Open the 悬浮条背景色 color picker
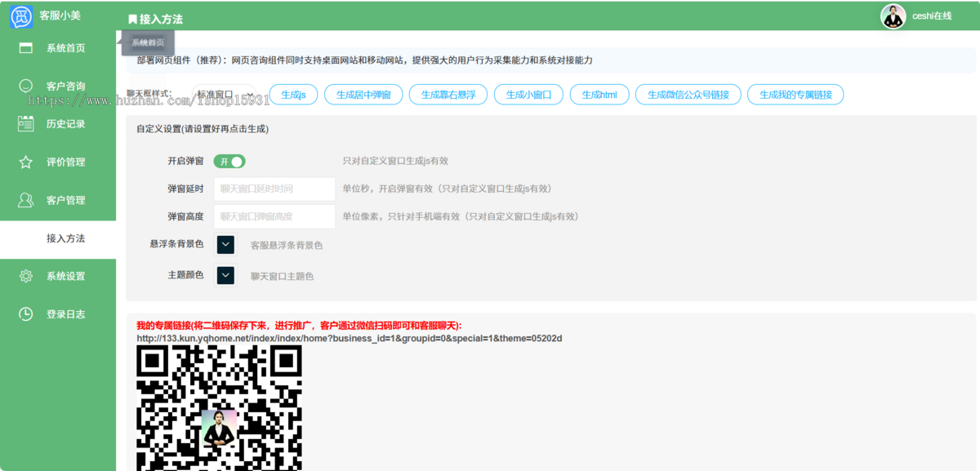 pos(225,245)
